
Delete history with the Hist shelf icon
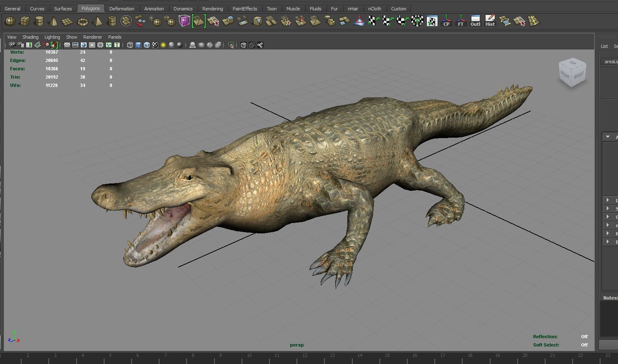point(490,21)
